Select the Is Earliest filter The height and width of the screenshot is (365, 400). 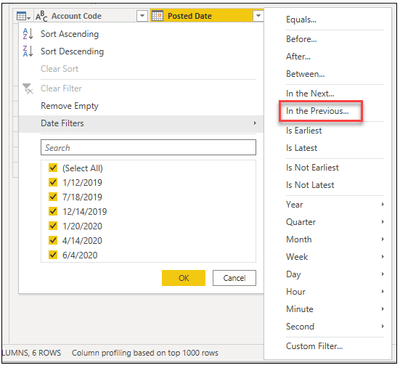click(304, 130)
